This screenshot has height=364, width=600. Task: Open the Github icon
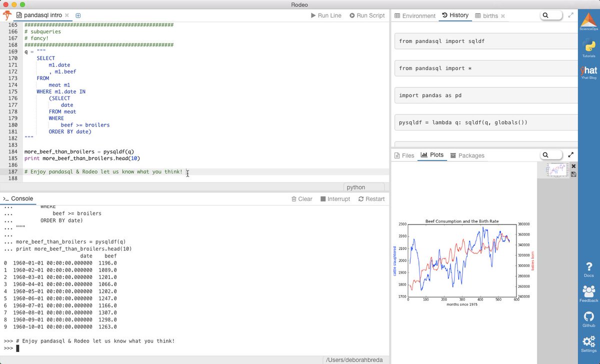pos(588,319)
